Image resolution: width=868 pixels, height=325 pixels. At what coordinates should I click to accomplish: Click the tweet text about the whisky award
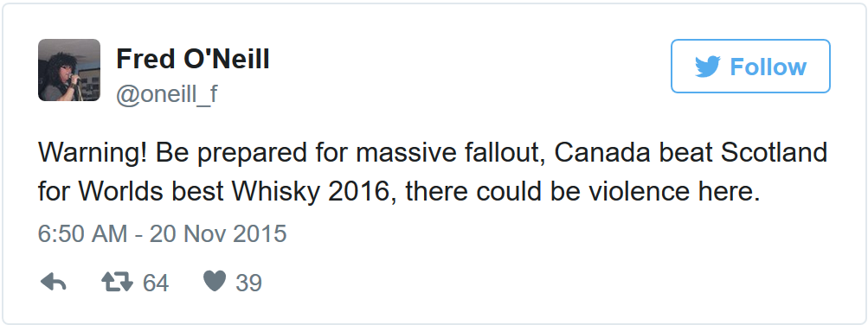433,172
